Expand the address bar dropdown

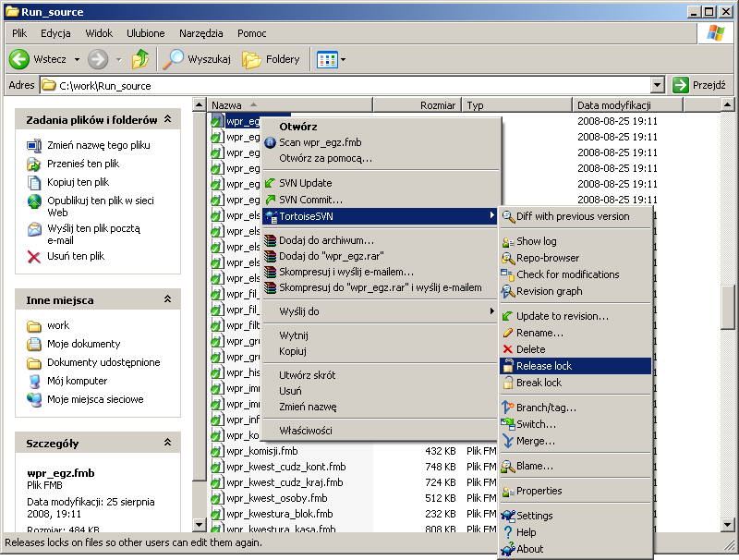[658, 85]
